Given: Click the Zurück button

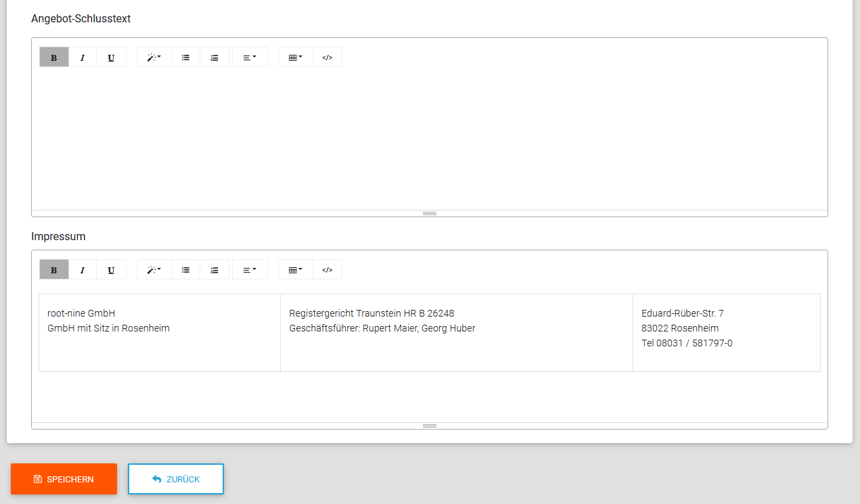Looking at the screenshot, I should [x=176, y=479].
